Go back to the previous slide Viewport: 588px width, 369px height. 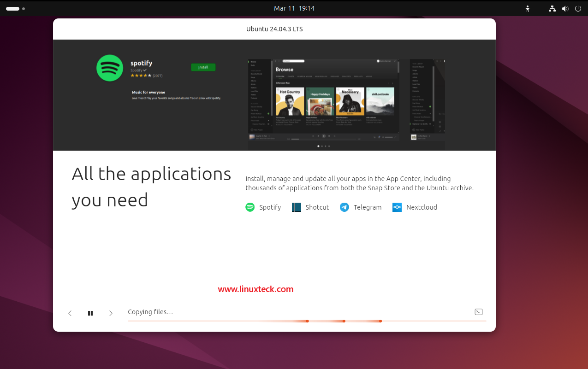point(70,313)
